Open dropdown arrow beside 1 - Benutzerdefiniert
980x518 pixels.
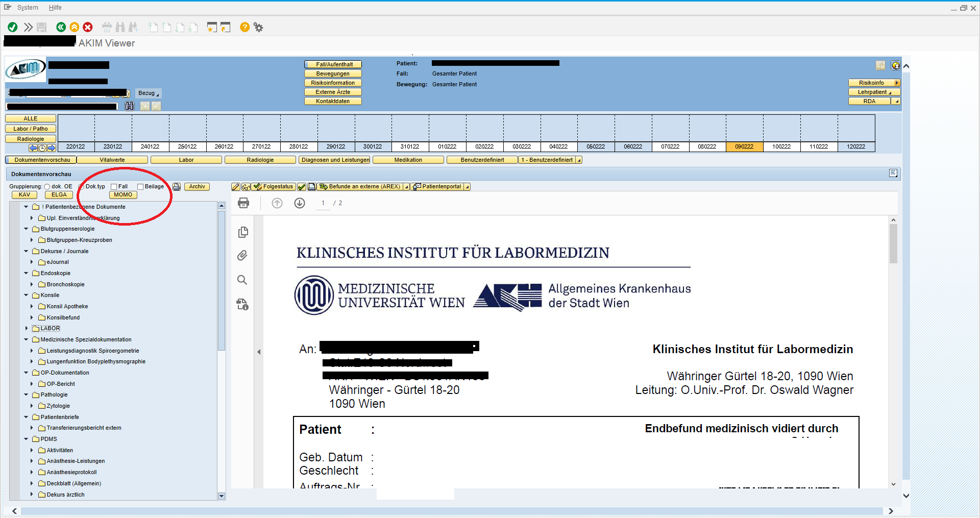(x=579, y=160)
